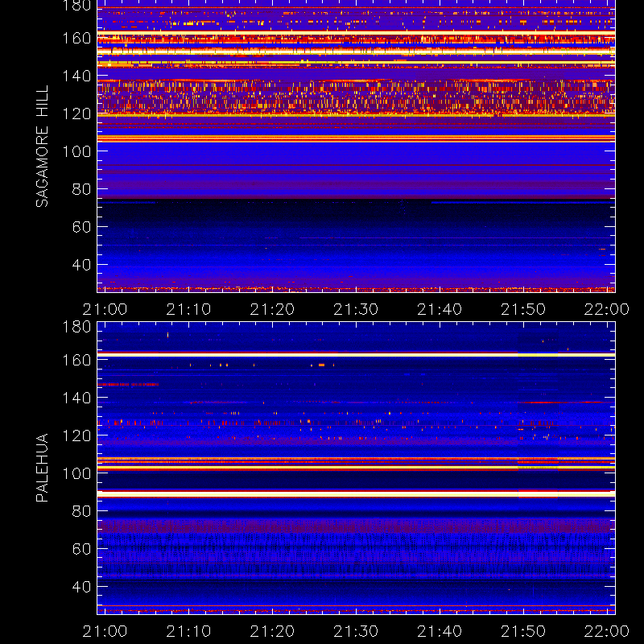This screenshot has height=644, width=644.
Task: Select the 80 tick label on Sagamore Hill axis
Action: (81, 189)
